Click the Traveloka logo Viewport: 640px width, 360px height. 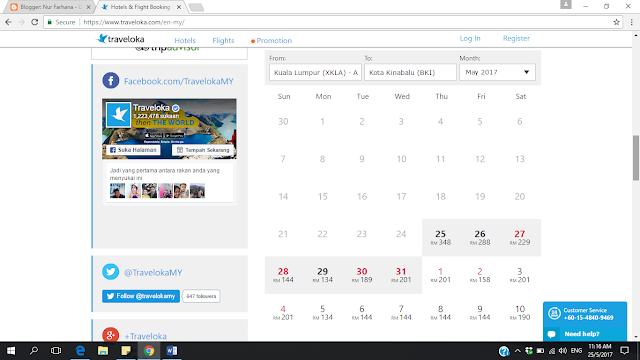(x=120, y=39)
